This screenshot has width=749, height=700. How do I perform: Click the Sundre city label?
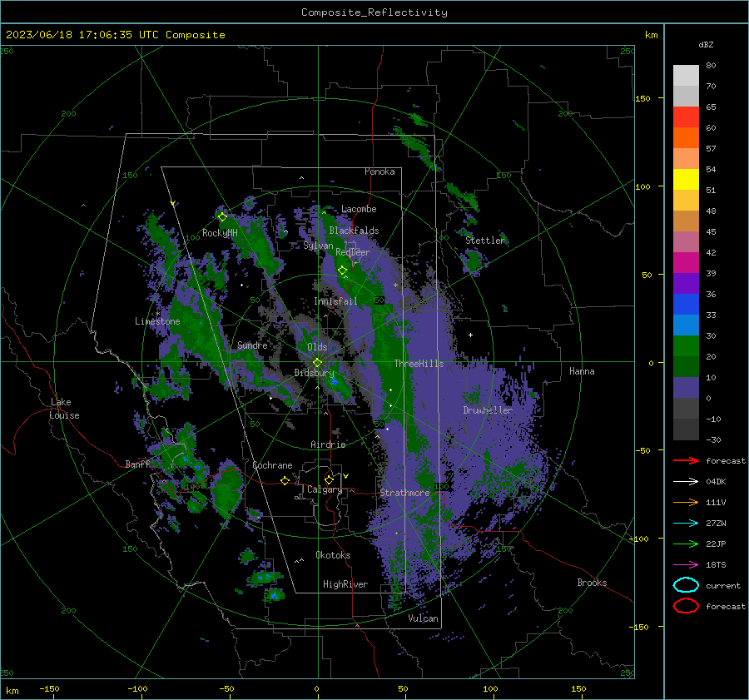pos(252,345)
